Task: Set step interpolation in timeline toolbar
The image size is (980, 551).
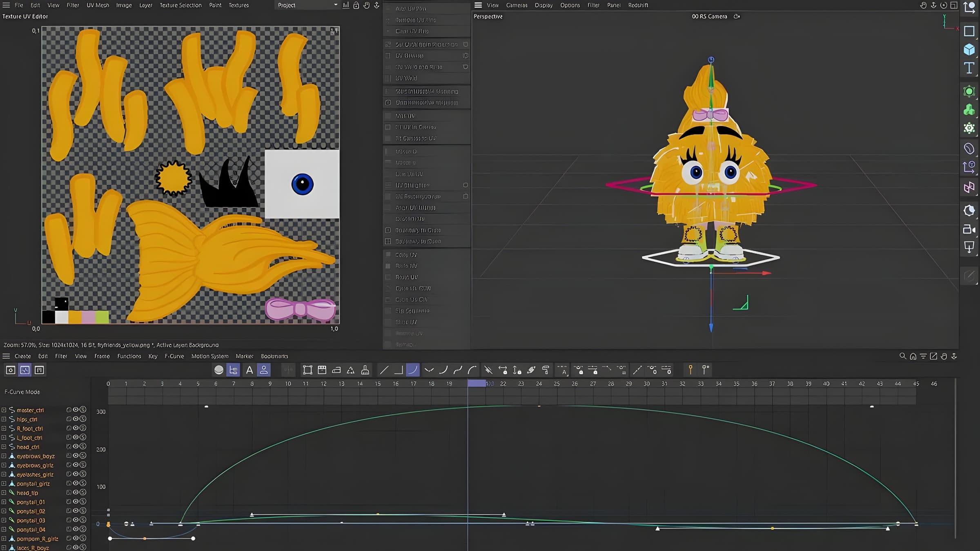Action: (398, 370)
